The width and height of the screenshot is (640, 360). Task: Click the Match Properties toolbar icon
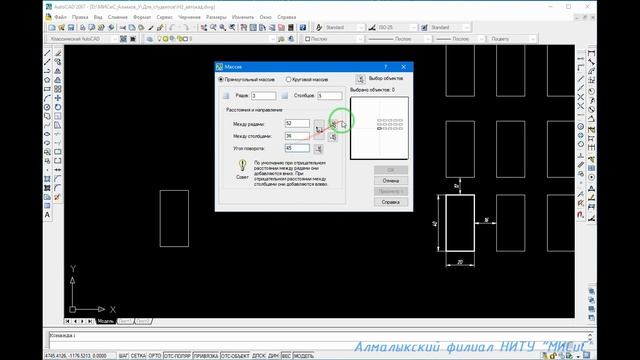(x=151, y=27)
